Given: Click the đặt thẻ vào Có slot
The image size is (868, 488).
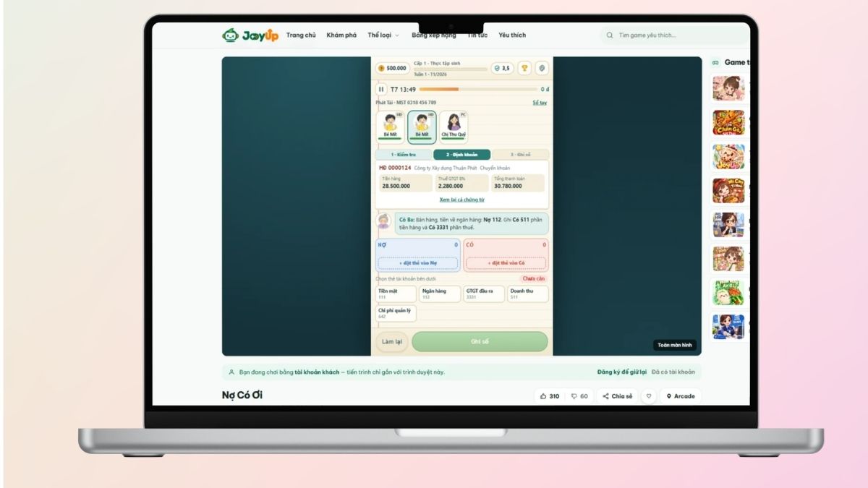Looking at the screenshot, I should [x=506, y=263].
